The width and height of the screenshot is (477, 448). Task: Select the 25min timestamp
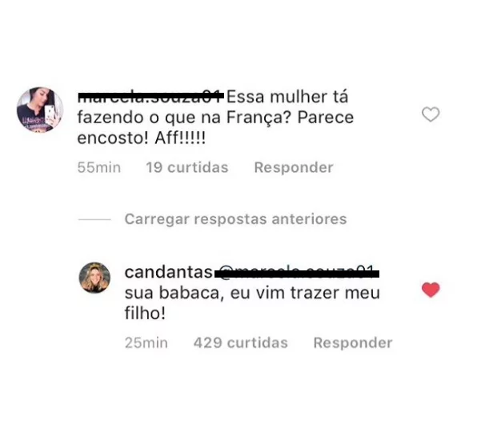146,342
